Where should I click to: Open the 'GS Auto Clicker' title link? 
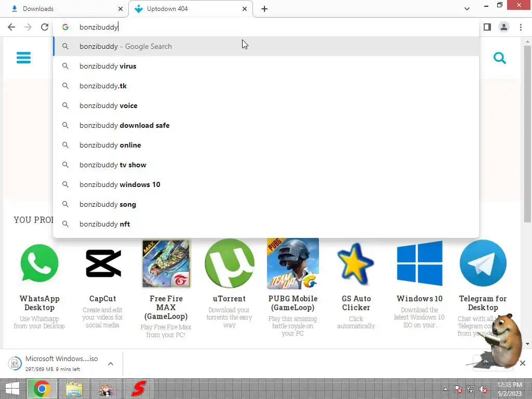[356, 303]
